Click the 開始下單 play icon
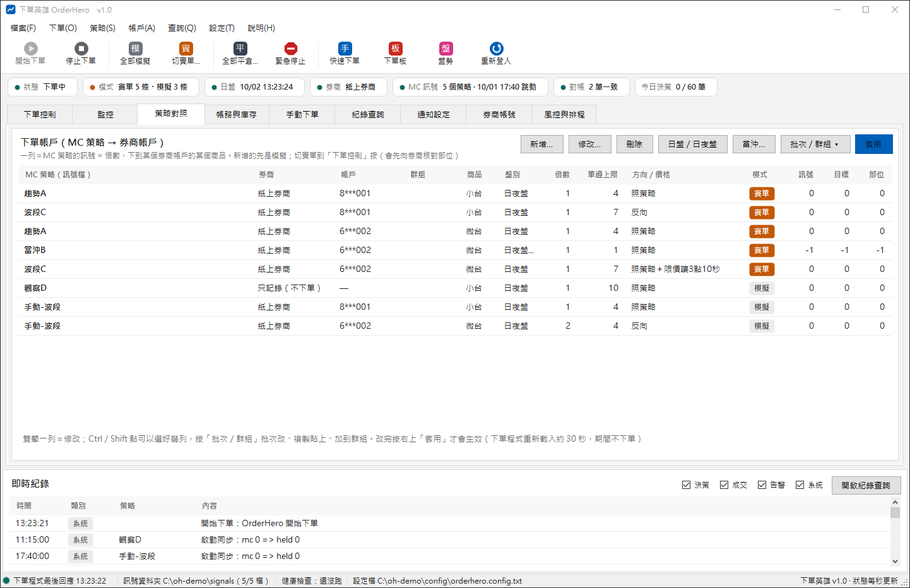 click(x=31, y=49)
